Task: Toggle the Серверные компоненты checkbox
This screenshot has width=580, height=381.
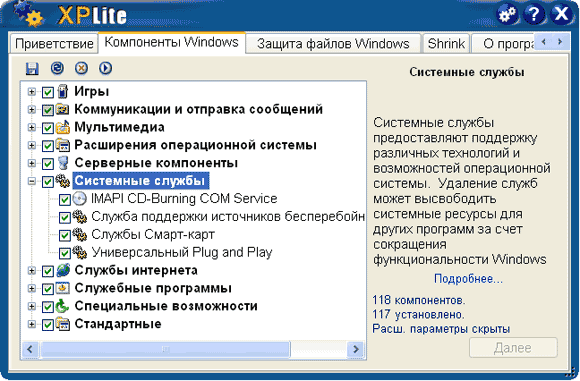Action: (x=48, y=163)
